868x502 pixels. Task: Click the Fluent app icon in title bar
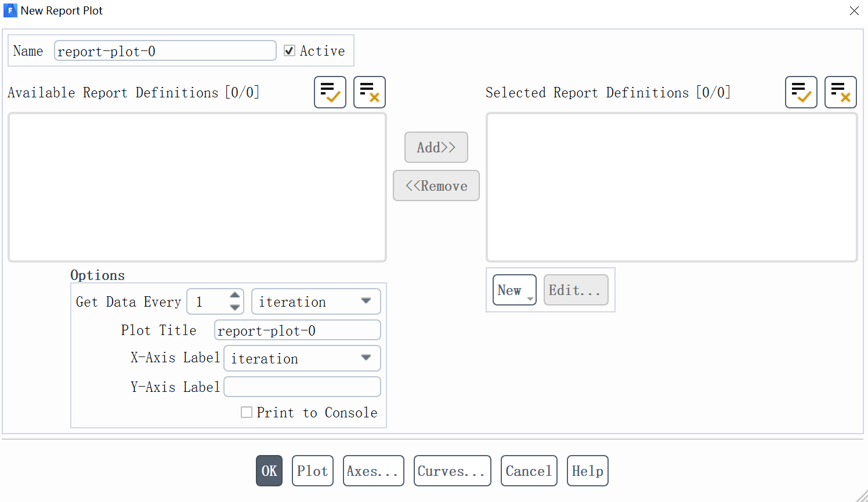click(10, 10)
